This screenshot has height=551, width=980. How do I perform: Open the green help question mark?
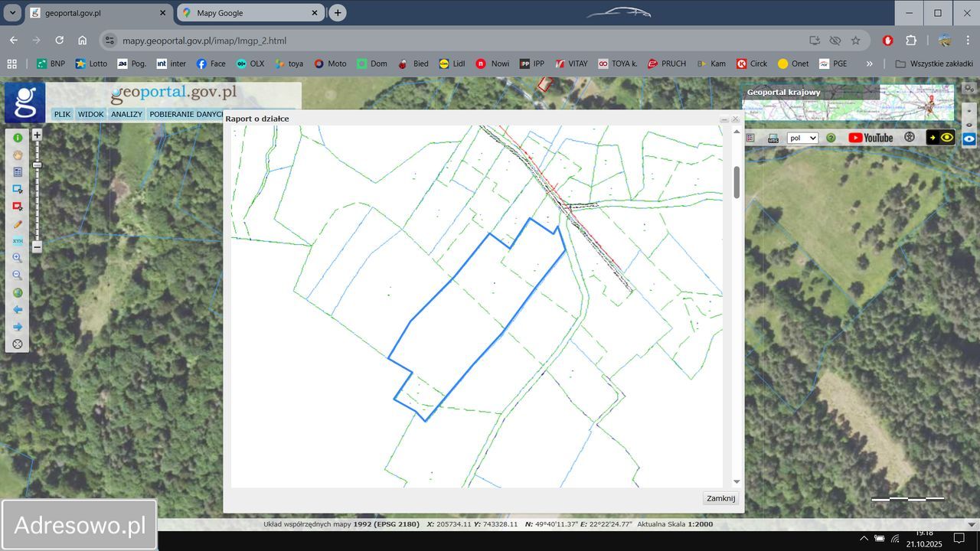coord(831,138)
